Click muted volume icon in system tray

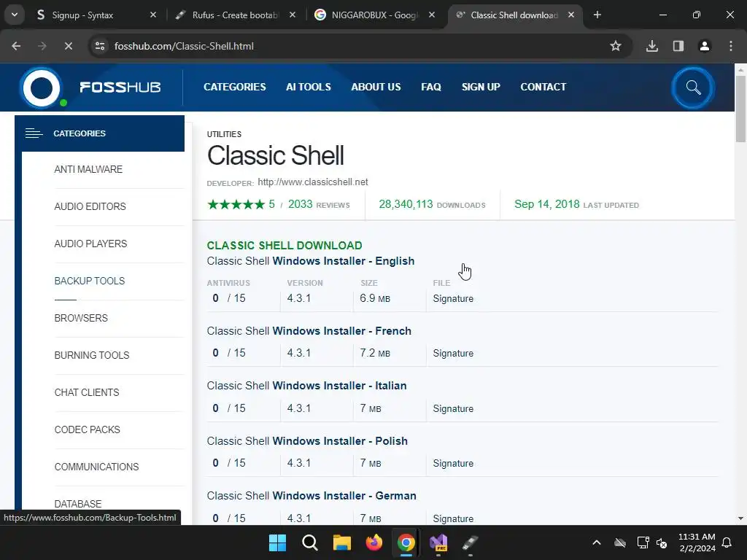coord(662,542)
